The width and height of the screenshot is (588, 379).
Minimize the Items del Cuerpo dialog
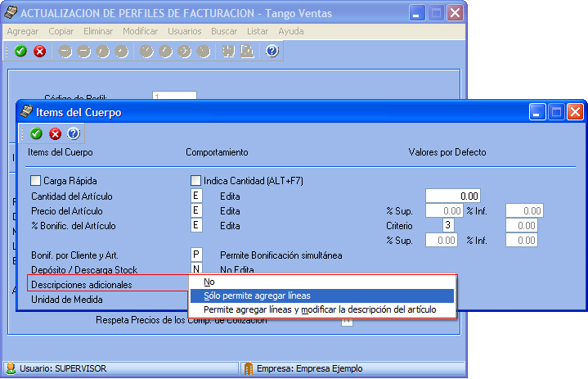[537, 112]
